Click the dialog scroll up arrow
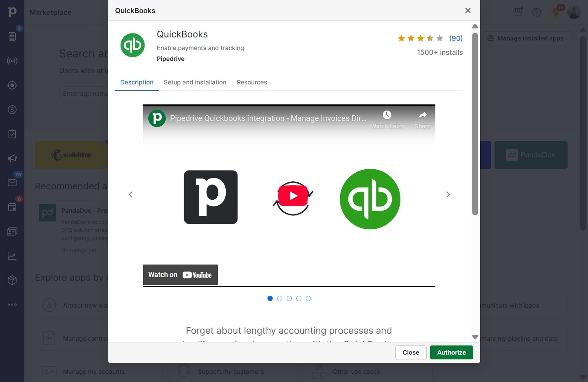The width and height of the screenshot is (588, 382). tap(475, 26)
